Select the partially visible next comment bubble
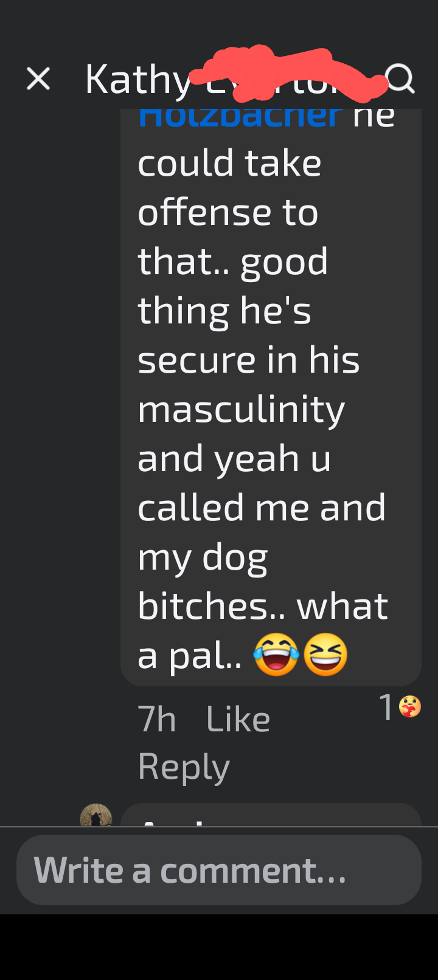 coord(271,815)
